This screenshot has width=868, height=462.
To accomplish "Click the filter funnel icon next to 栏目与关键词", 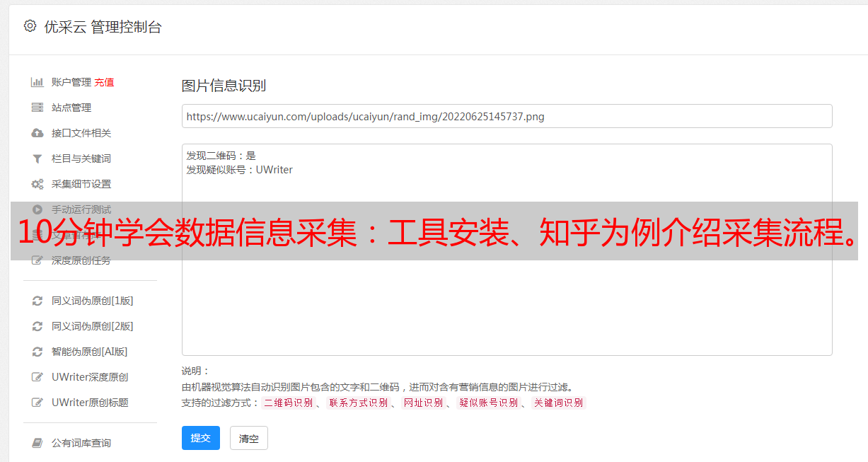I will click(x=37, y=158).
